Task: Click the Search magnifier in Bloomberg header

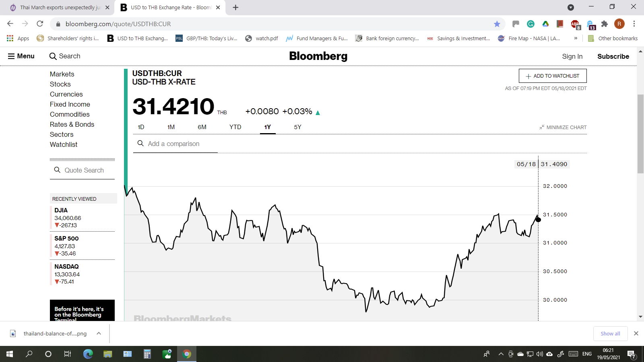Action: [53, 56]
